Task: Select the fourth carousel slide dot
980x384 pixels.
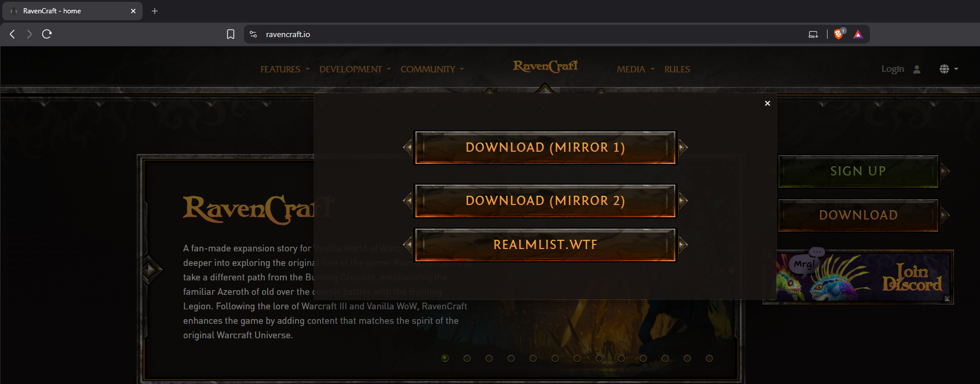Action: click(x=511, y=359)
